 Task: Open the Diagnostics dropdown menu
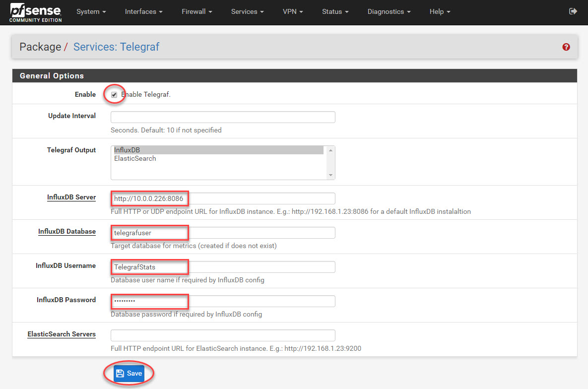[389, 11]
